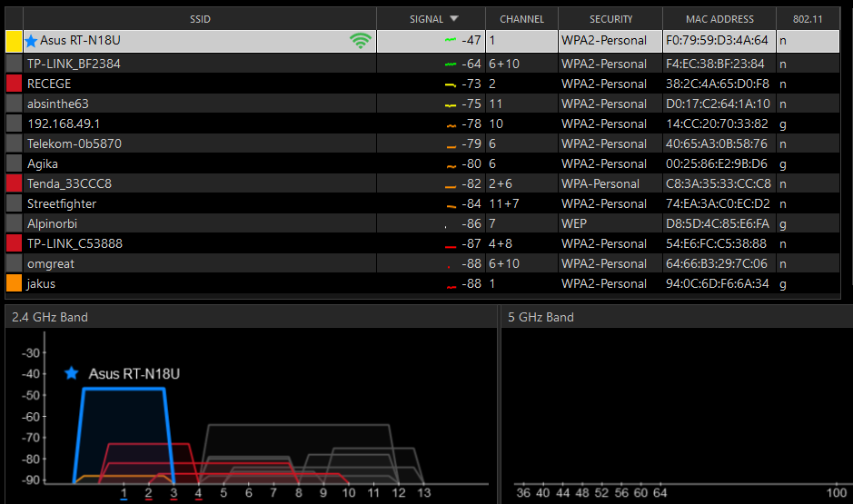Select the TP-LINK_BF2384 network row
The width and height of the screenshot is (853, 504).
[x=422, y=64]
